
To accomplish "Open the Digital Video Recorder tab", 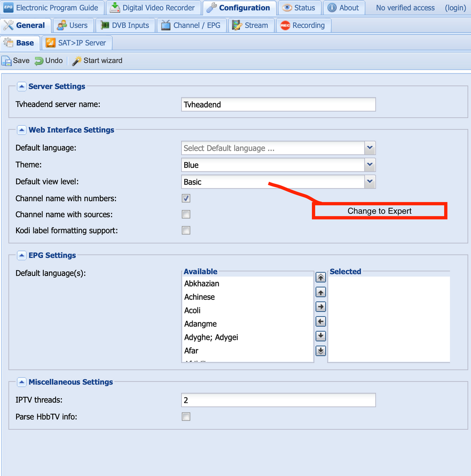I will [x=153, y=8].
